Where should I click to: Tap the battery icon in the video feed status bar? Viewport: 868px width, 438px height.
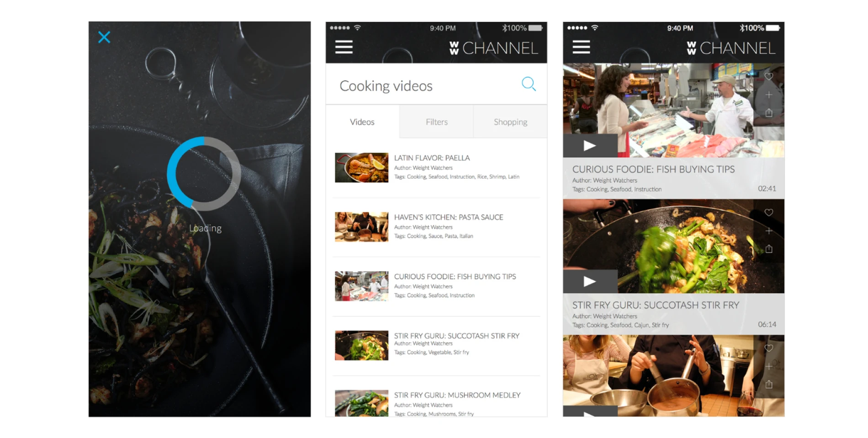click(x=773, y=28)
